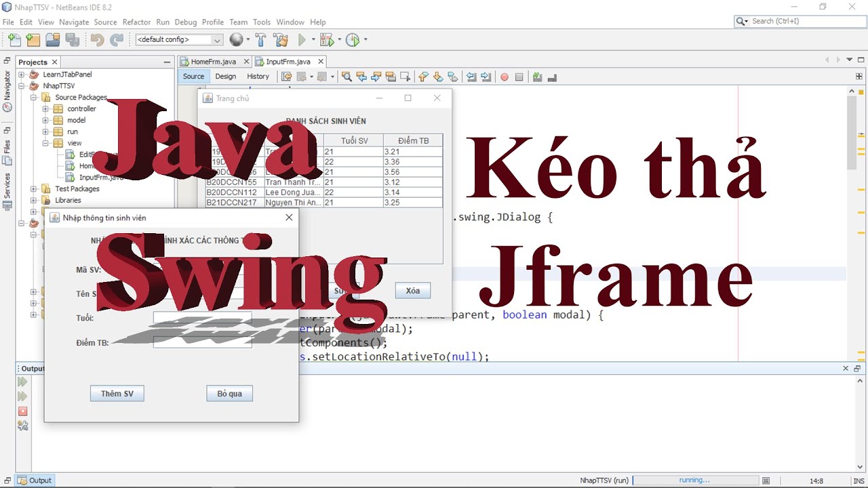Screen dimensions: 868x488
Task: Click the Shift Line Left icon
Action: pos(471,77)
